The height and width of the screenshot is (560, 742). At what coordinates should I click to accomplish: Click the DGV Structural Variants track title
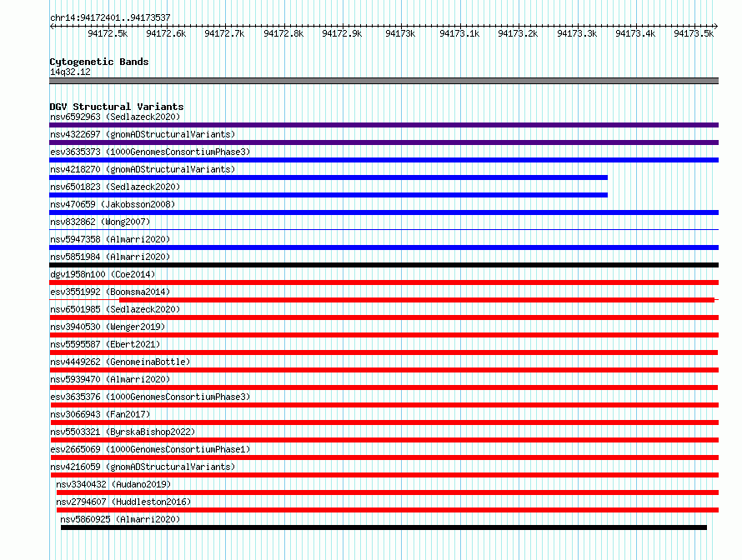(117, 107)
